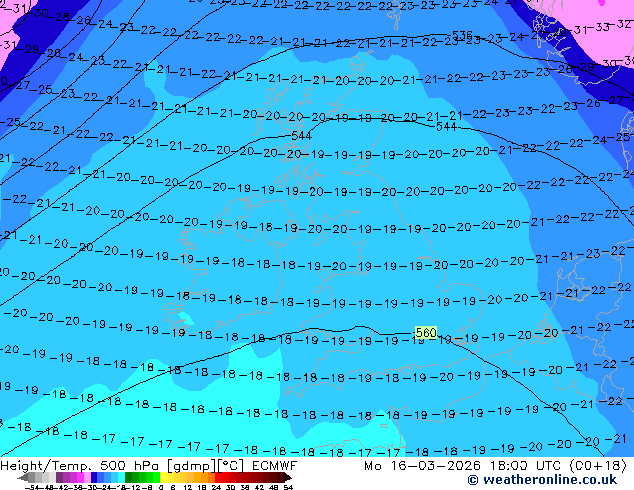Click the highlighted 560 contour label
This screenshot has height=490, width=634.
[426, 333]
